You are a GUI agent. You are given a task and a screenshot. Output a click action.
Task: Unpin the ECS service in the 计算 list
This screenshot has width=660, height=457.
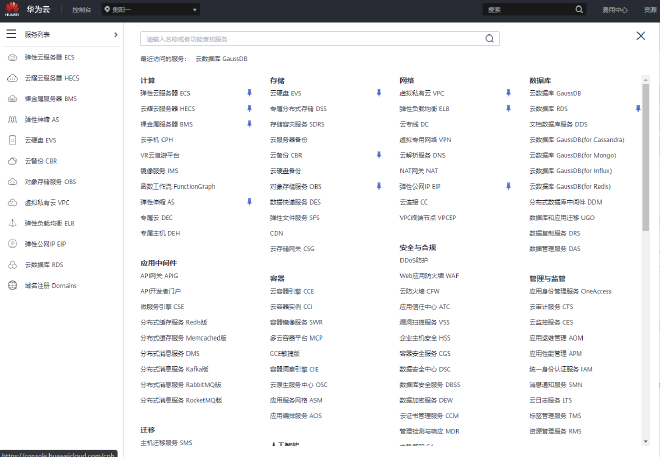[249, 92]
